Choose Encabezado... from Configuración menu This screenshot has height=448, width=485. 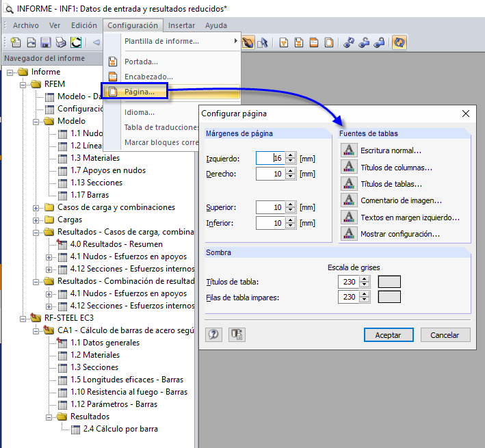click(x=172, y=77)
